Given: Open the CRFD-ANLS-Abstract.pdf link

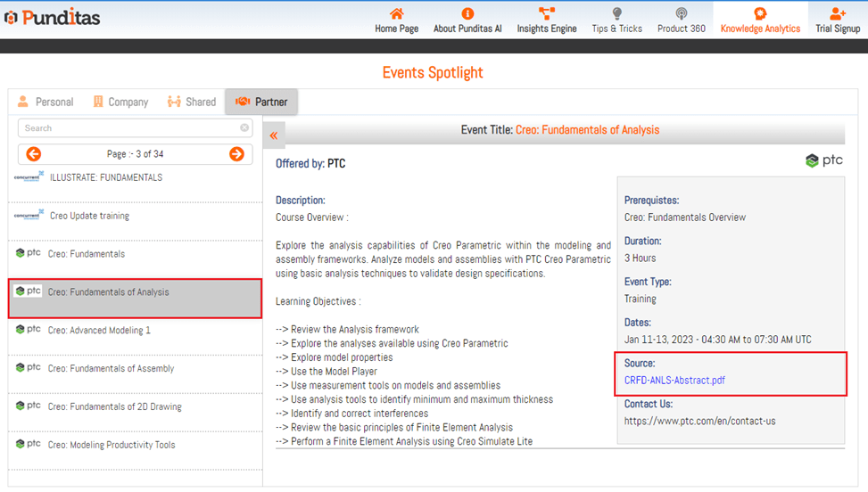Looking at the screenshot, I should 674,381.
